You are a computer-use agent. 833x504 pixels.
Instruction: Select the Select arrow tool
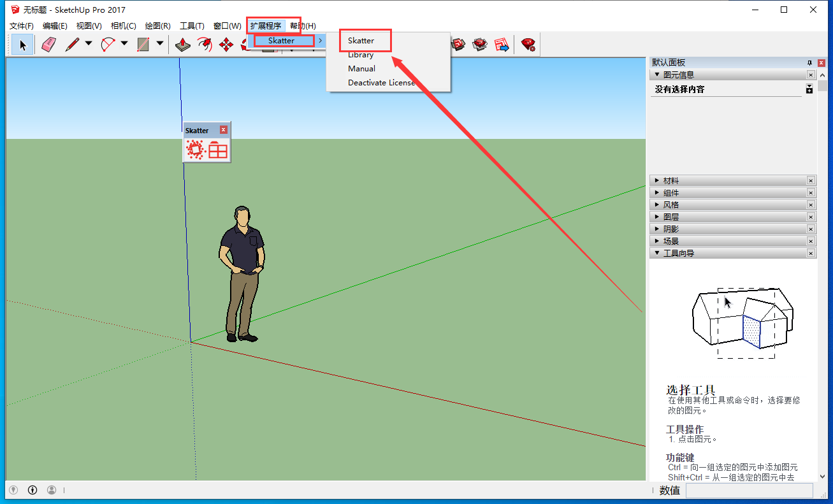23,45
